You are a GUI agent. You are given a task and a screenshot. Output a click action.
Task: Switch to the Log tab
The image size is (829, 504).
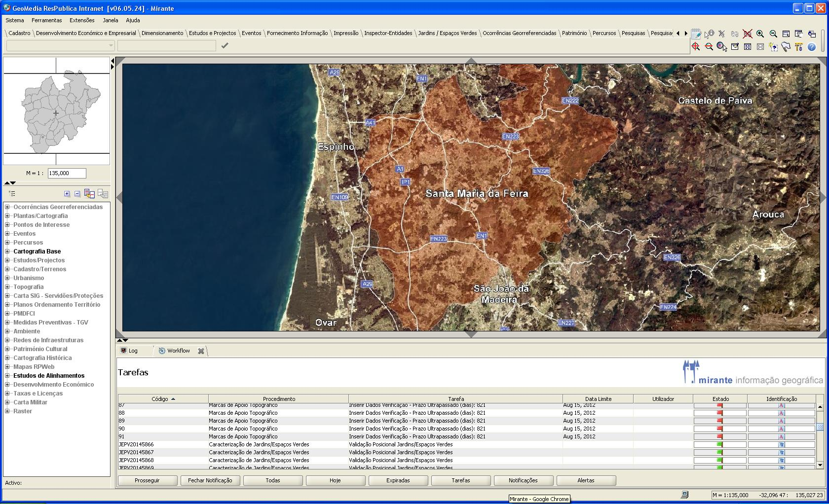[129, 351]
